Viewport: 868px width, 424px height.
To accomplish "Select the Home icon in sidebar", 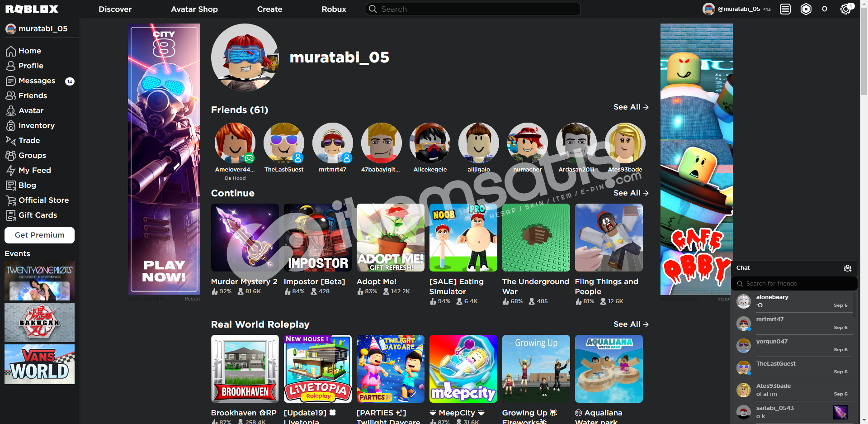I will 11,51.
